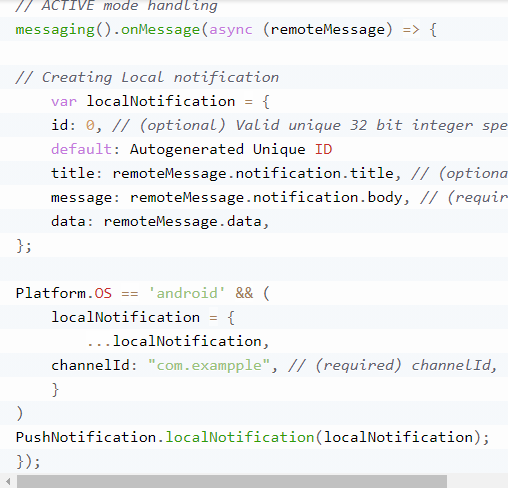
Task: Click the "com.exampple" channelId string
Action: (209, 366)
